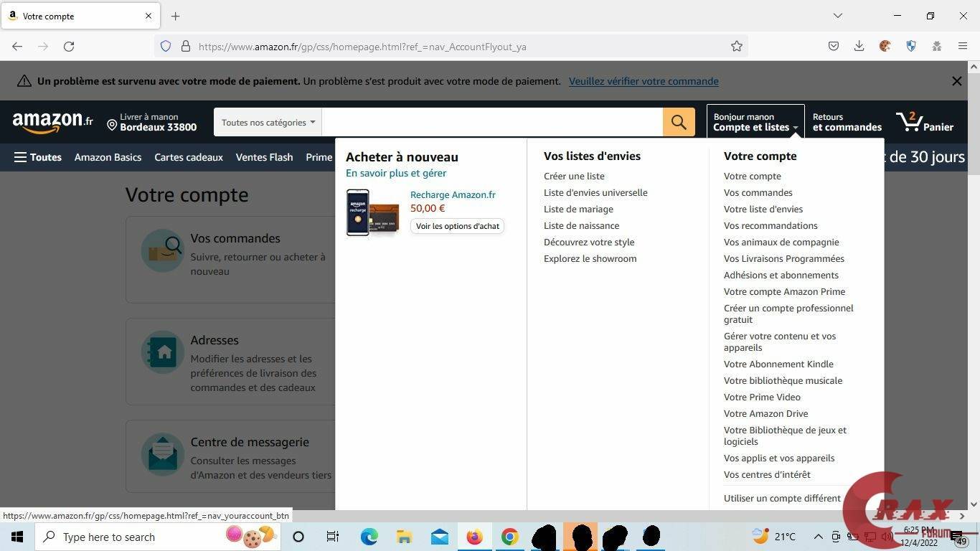Bookmark this page with the star icon
The height and width of the screenshot is (551, 980).
(x=736, y=46)
